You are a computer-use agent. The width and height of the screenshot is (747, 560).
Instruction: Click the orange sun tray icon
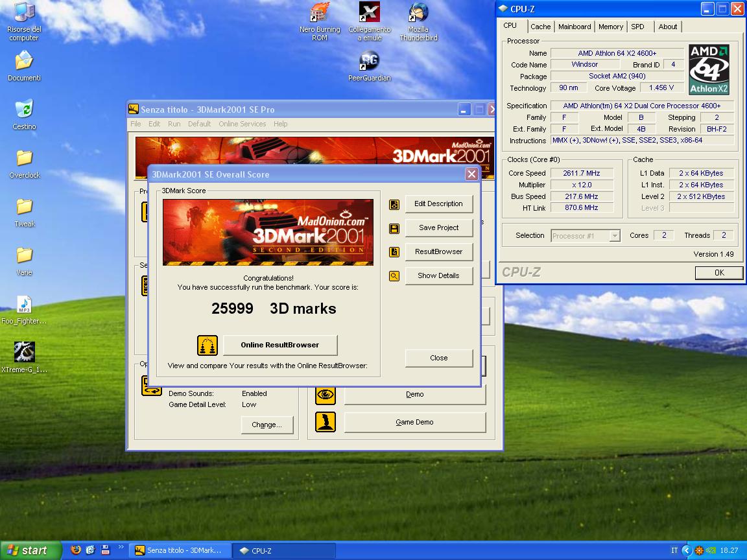[x=699, y=550]
